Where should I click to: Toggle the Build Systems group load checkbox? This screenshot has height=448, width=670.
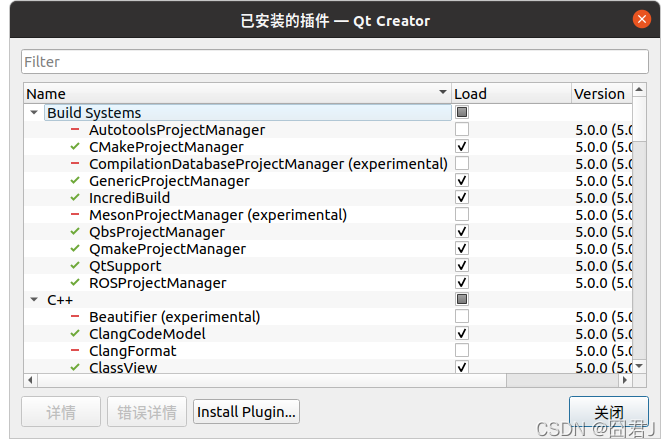[x=462, y=113]
